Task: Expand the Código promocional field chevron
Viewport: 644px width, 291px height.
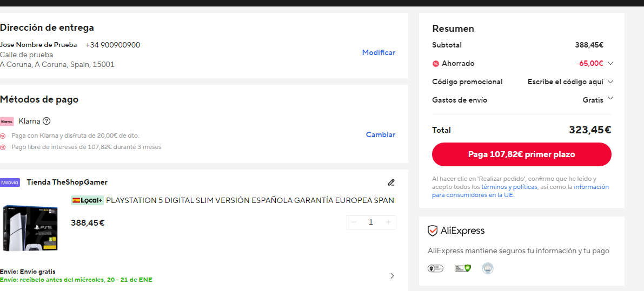Action: click(610, 82)
